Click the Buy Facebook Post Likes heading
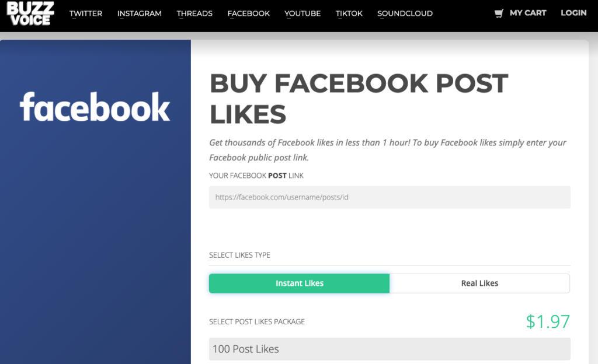The image size is (598, 364). click(x=359, y=99)
